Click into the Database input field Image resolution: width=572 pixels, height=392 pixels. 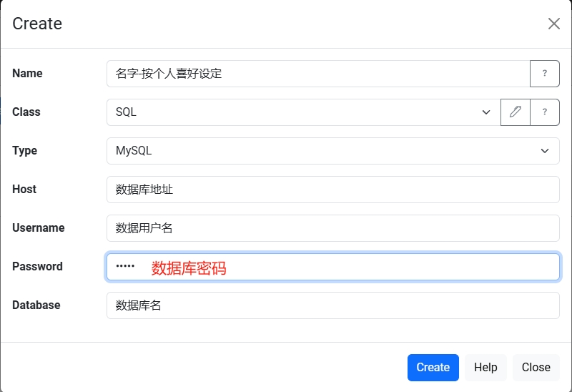tap(332, 305)
